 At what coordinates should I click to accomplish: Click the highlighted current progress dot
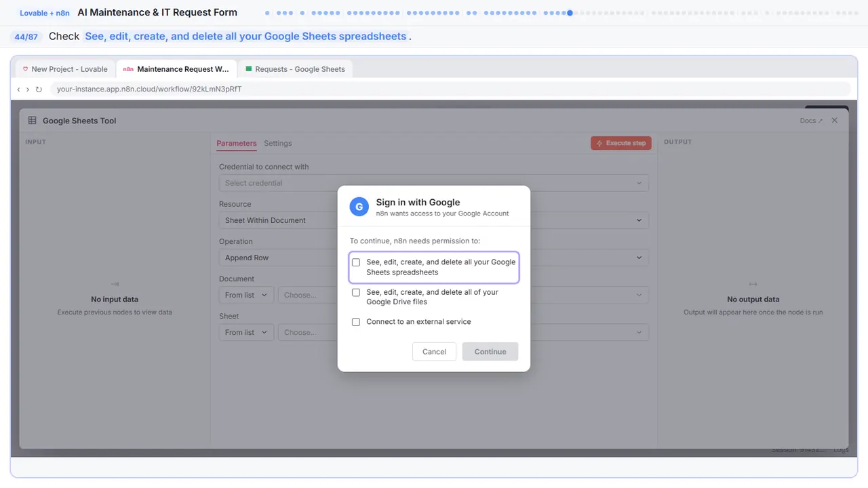coord(570,13)
